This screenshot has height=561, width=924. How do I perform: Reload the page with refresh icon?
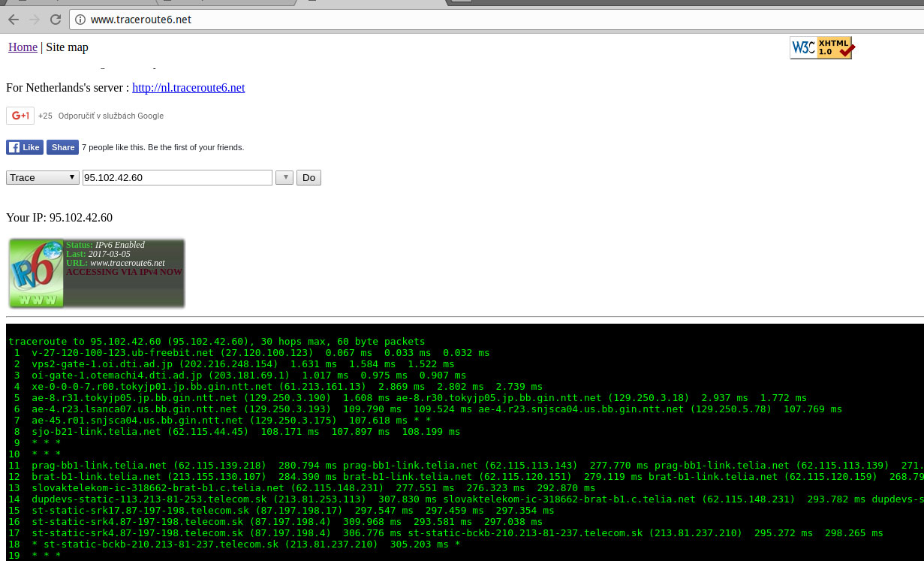56,20
